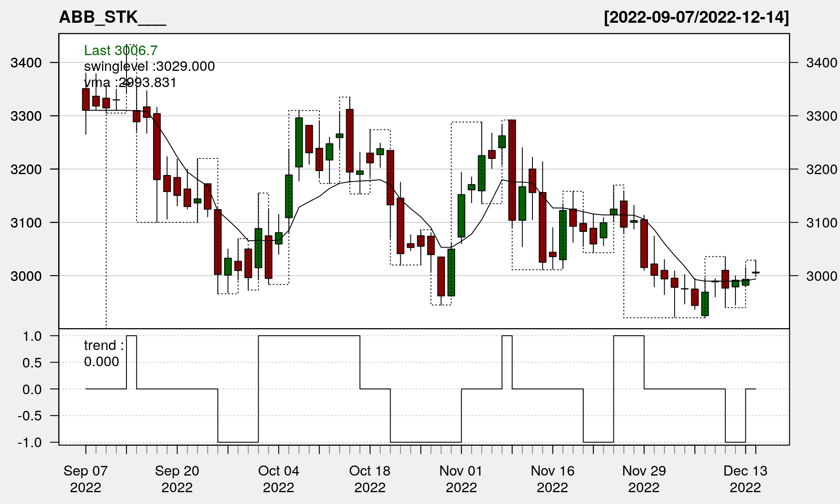Click the -1.0 trend axis label
840x504 pixels.
pyautogui.click(x=30, y=442)
